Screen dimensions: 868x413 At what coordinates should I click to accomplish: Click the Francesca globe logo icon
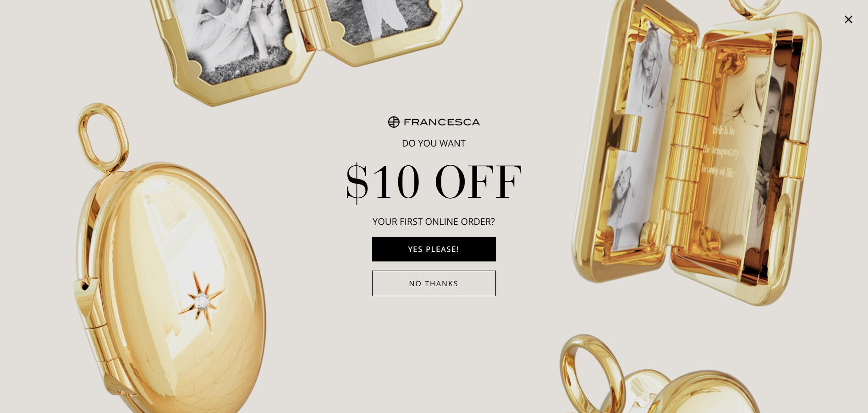[394, 122]
